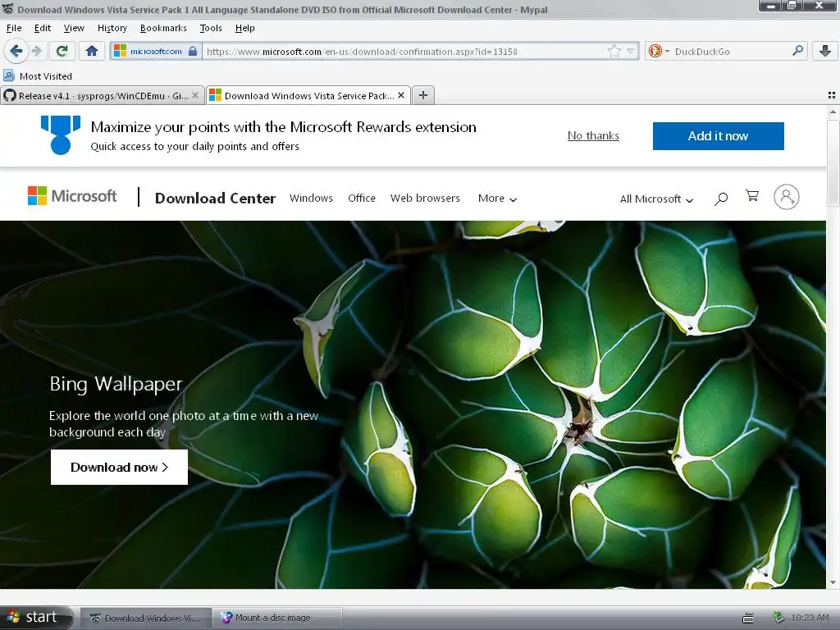The width and height of the screenshot is (840, 630).
Task: Expand the All Microsoft dropdown
Action: click(x=656, y=199)
